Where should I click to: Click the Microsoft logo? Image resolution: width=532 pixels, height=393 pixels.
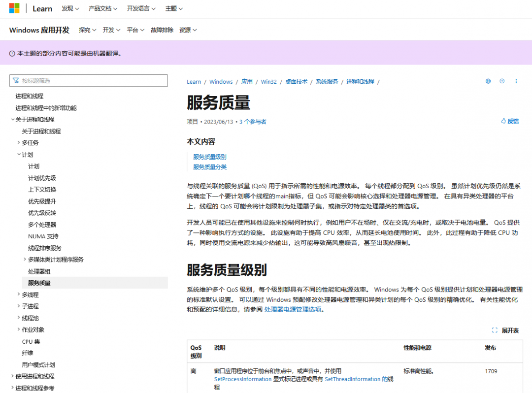tap(14, 8)
